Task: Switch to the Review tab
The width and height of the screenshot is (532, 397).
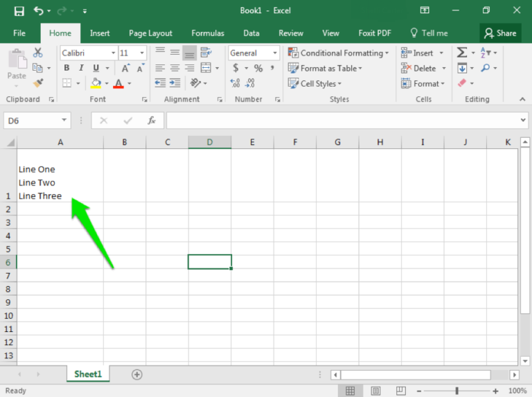Action: point(291,33)
